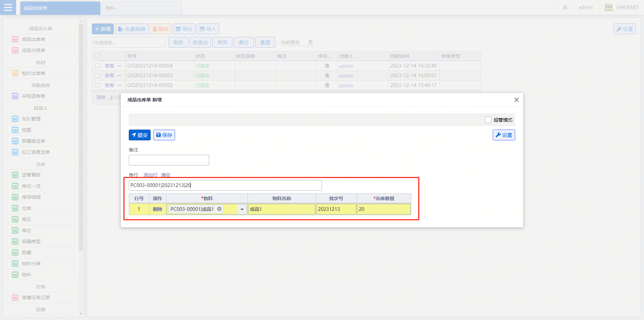Switch to the 成品出库单 tab
Image resolution: width=644 pixels, height=320 pixels.
[60, 8]
